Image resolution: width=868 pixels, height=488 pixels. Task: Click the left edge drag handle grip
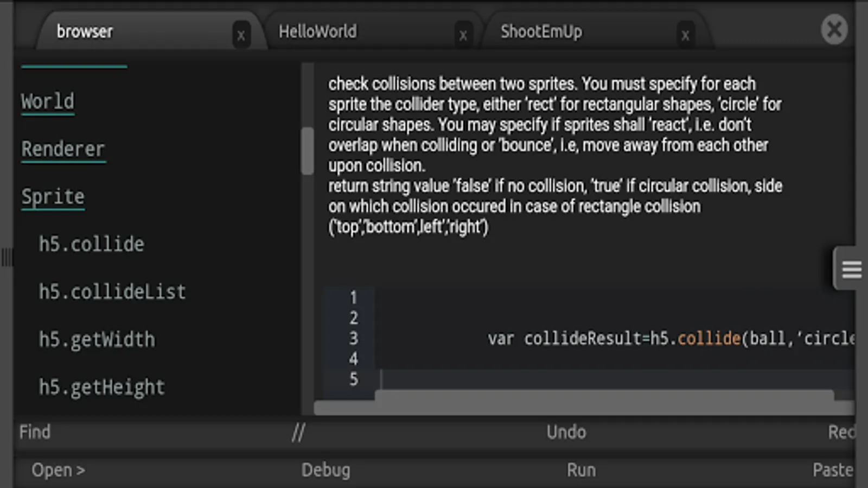coord(7,257)
